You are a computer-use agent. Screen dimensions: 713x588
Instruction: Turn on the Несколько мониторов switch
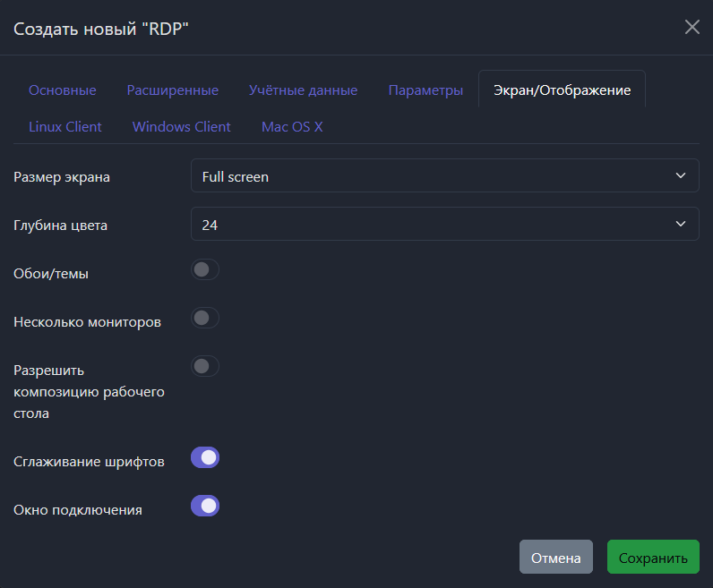pos(205,318)
